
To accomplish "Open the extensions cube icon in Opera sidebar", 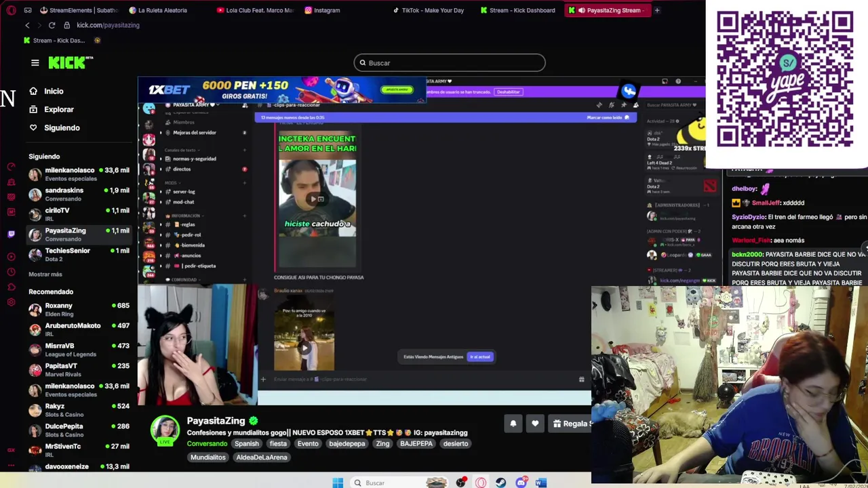I will pyautogui.click(x=11, y=287).
